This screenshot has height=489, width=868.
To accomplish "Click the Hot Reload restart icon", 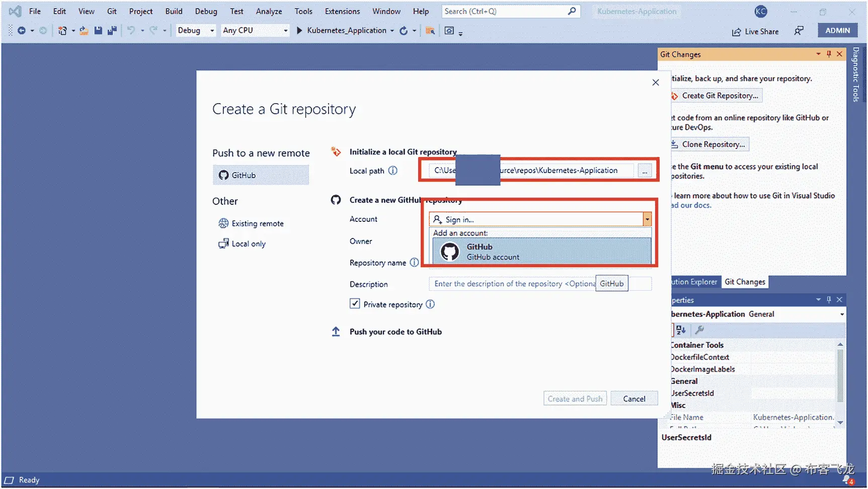I will pyautogui.click(x=404, y=31).
